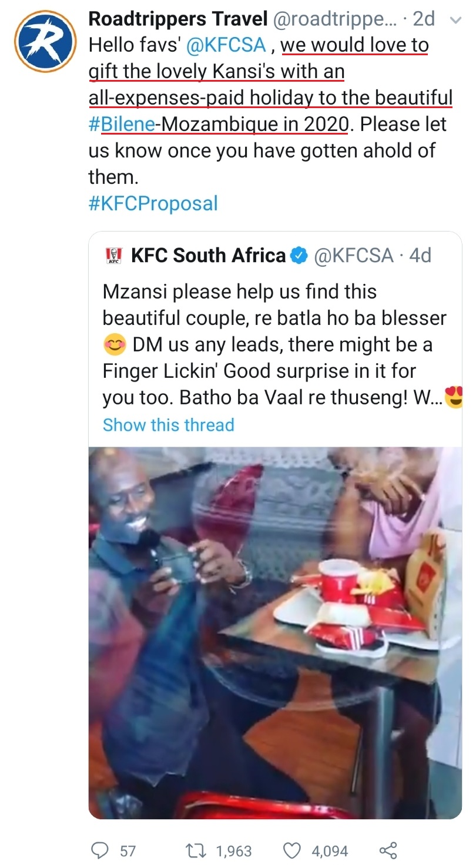Tap the reply speech bubble icon
Image resolution: width=476 pixels, height=868 pixels.
click(100, 850)
